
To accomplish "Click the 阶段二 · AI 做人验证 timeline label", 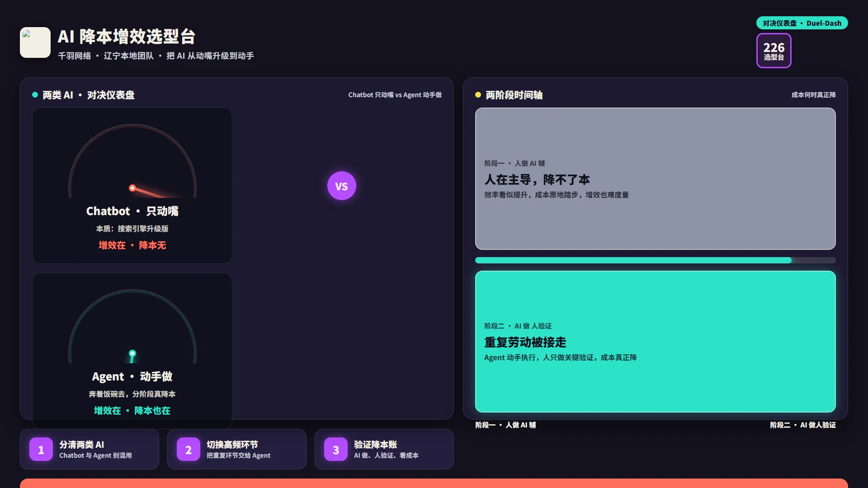I will click(803, 425).
